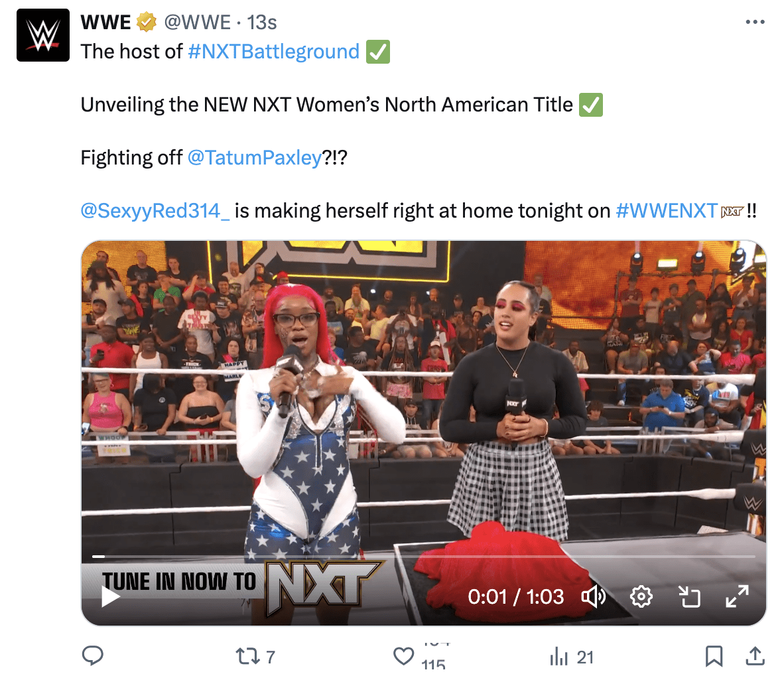Viewport: 784px width, 682px height.
Task: Open the @WWE handle
Action: coord(198,23)
